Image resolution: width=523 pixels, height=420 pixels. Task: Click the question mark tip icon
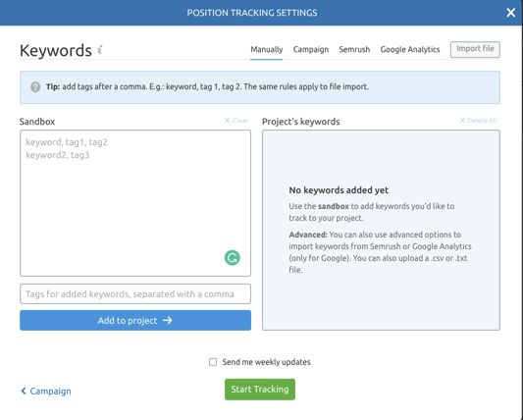tap(35, 87)
